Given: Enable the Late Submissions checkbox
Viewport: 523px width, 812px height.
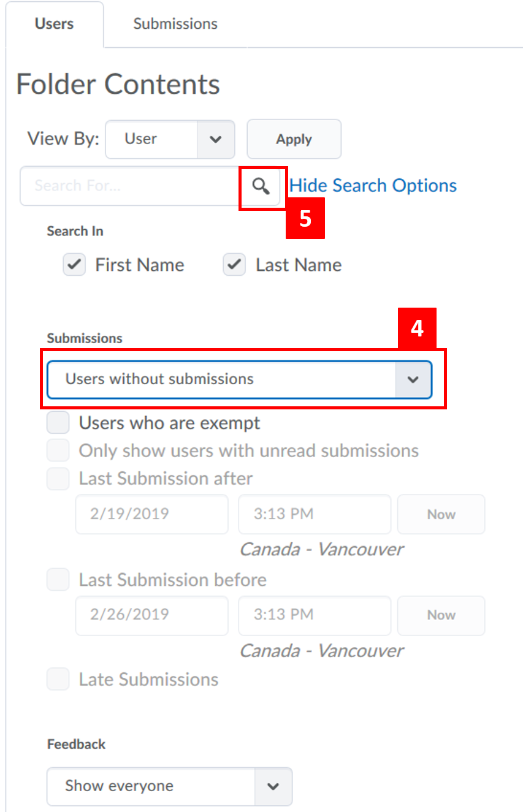Looking at the screenshot, I should [x=58, y=679].
